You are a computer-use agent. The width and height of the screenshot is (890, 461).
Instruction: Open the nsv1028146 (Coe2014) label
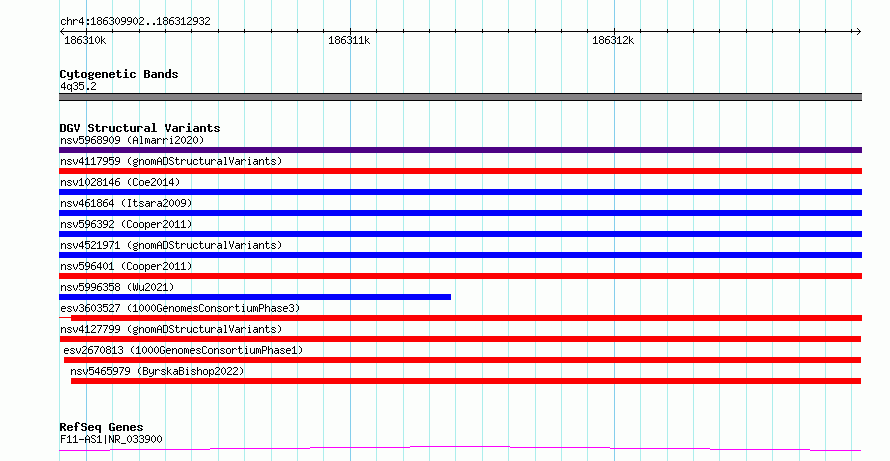[x=120, y=182]
